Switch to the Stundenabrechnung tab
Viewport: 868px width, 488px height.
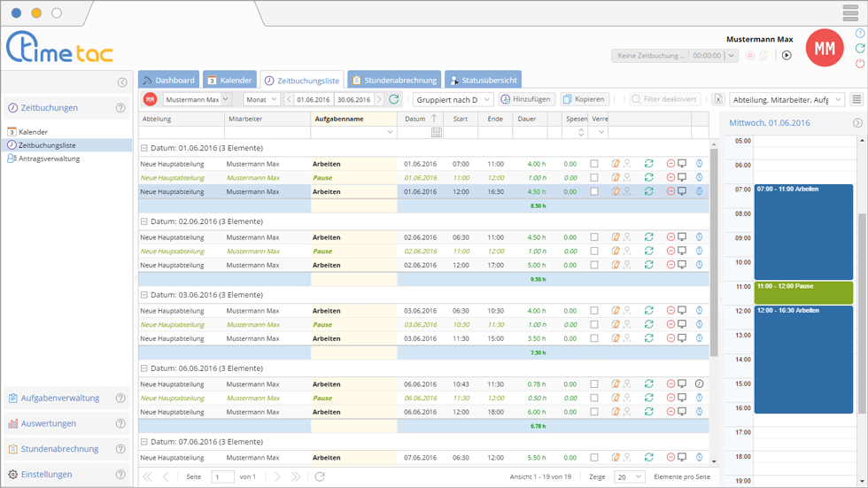[394, 81]
